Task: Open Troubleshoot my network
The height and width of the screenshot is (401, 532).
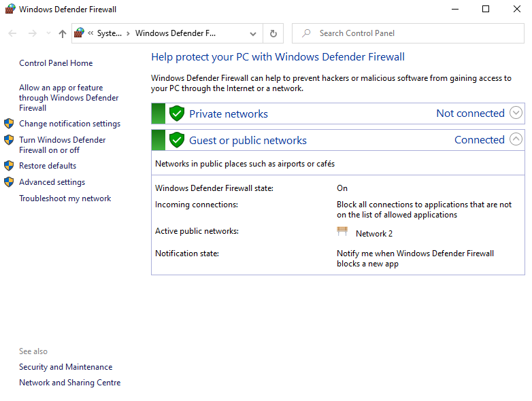Action: point(65,198)
